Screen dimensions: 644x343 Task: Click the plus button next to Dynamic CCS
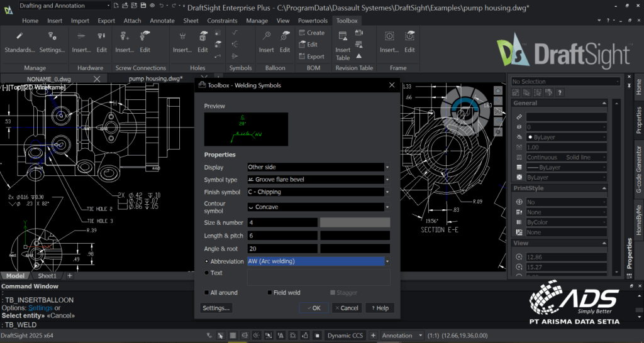373,335
